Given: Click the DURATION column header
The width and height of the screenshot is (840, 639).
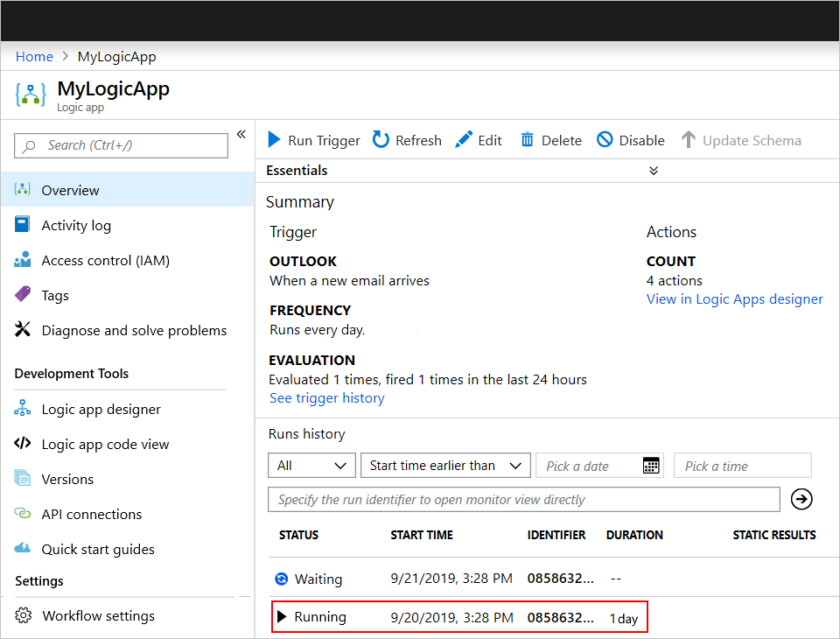Looking at the screenshot, I should click(x=634, y=535).
